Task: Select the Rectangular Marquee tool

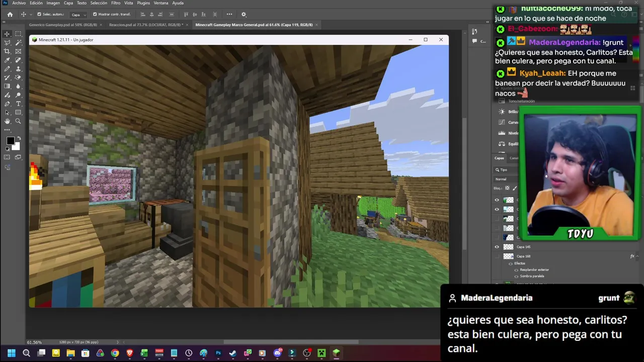Action: [x=18, y=34]
